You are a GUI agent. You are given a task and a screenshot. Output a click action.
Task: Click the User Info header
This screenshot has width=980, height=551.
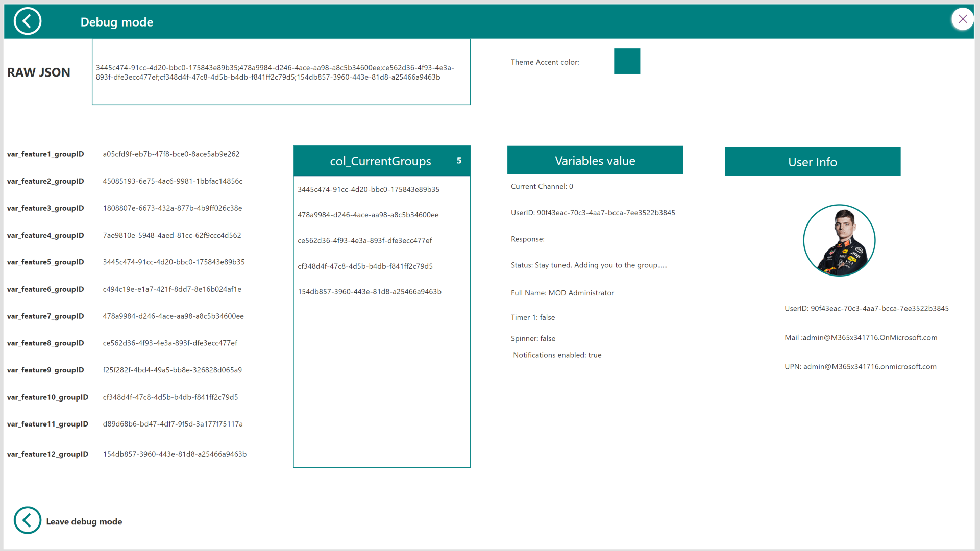812,162
